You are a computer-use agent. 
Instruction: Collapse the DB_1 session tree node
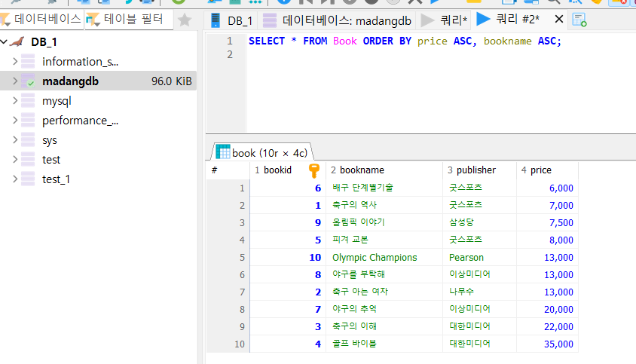click(4, 41)
